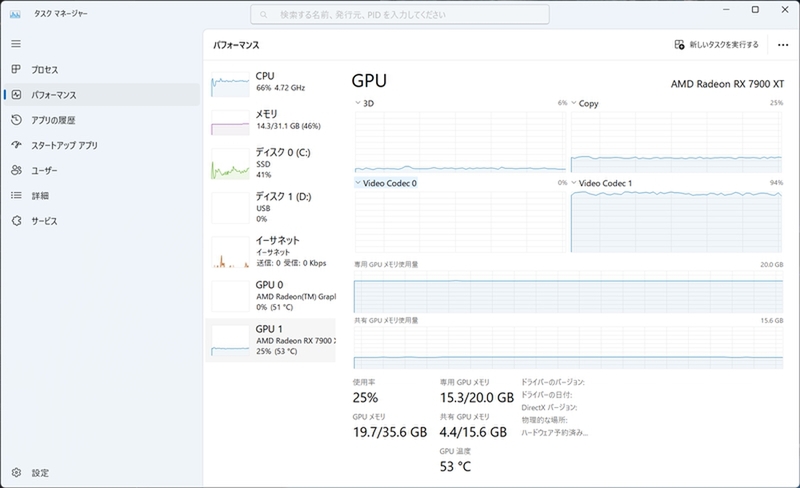Select the メモリ performance item
Image resolution: width=800 pixels, height=488 pixels.
point(272,120)
